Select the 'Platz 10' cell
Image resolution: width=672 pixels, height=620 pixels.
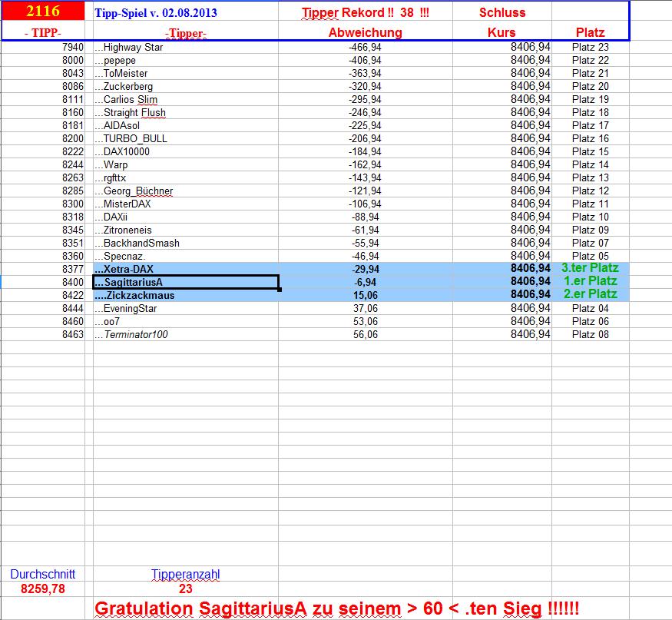click(x=590, y=217)
